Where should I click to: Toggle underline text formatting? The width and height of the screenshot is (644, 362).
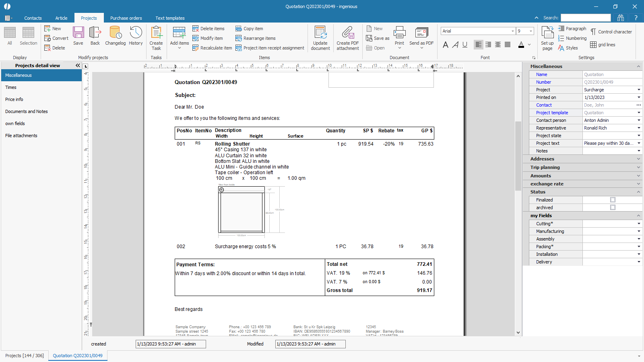click(465, 45)
